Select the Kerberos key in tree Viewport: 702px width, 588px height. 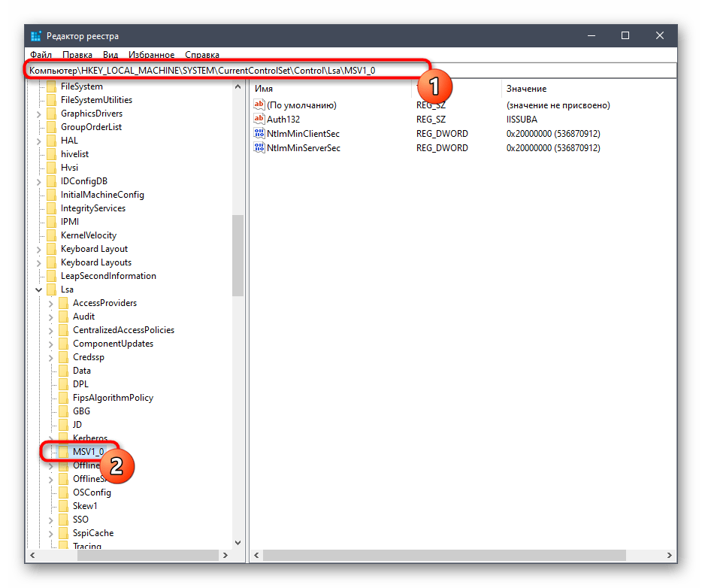(x=90, y=438)
